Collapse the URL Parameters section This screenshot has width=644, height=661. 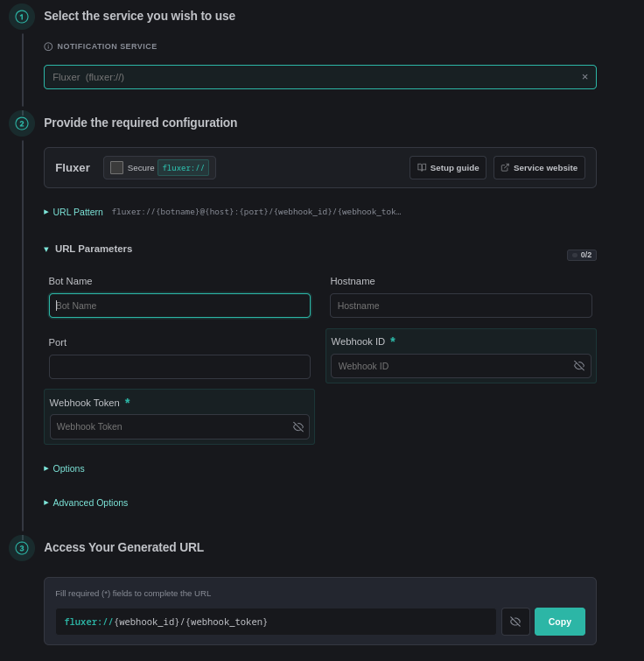tap(88, 249)
